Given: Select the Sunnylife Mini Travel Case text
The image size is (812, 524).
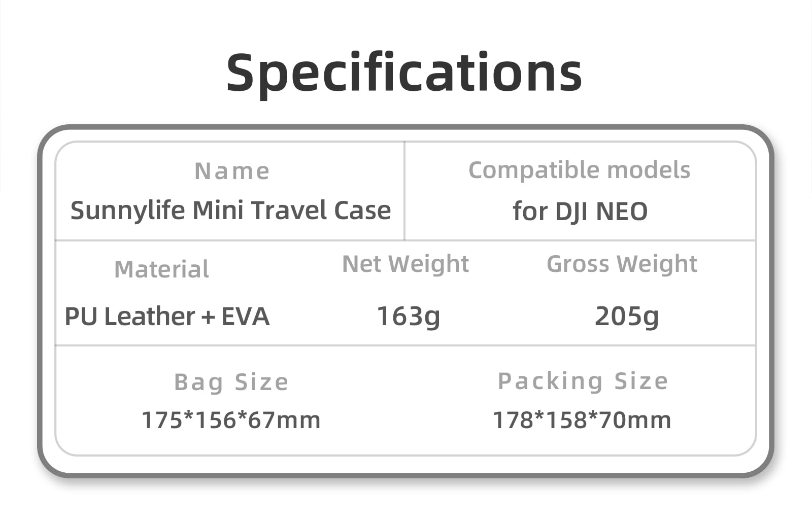Looking at the screenshot, I should (x=230, y=210).
